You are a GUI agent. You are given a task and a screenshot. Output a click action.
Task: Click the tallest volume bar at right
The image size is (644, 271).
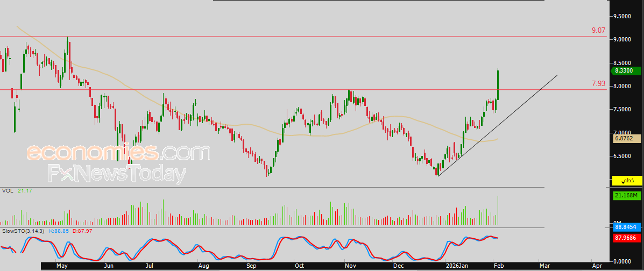click(x=499, y=211)
